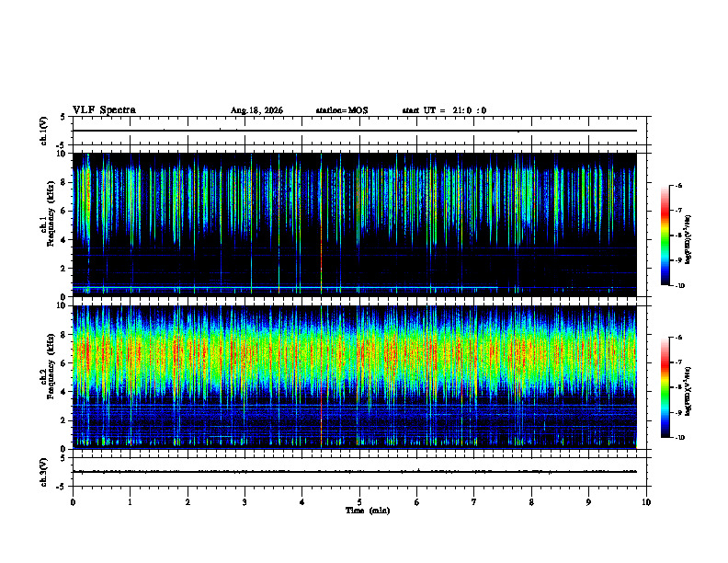The image size is (728, 563).
Task: Click the "start UT = 21:0 :0" text
Action: click(x=444, y=110)
